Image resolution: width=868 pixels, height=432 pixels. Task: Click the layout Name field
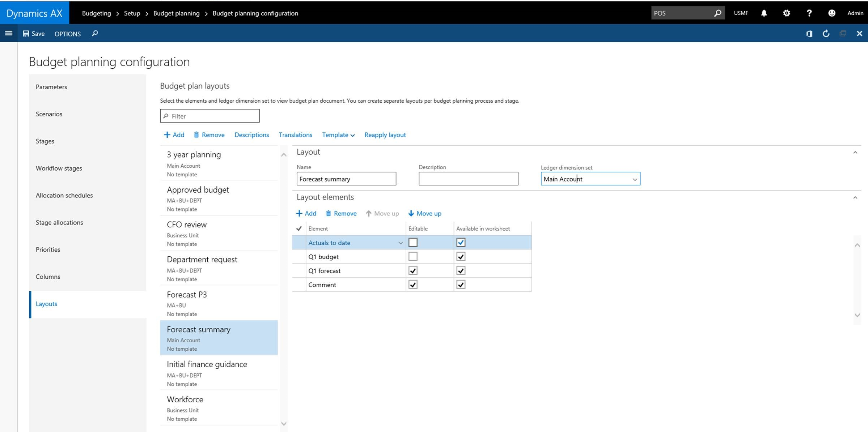(346, 179)
